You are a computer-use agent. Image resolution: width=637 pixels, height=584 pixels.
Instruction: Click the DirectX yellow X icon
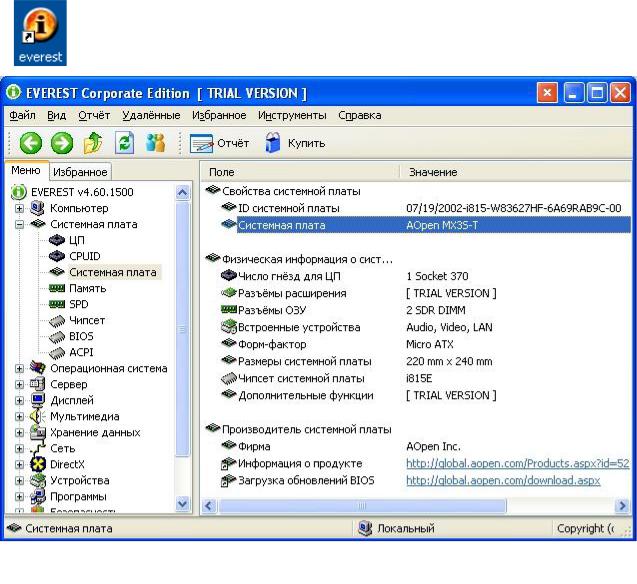coord(37,464)
